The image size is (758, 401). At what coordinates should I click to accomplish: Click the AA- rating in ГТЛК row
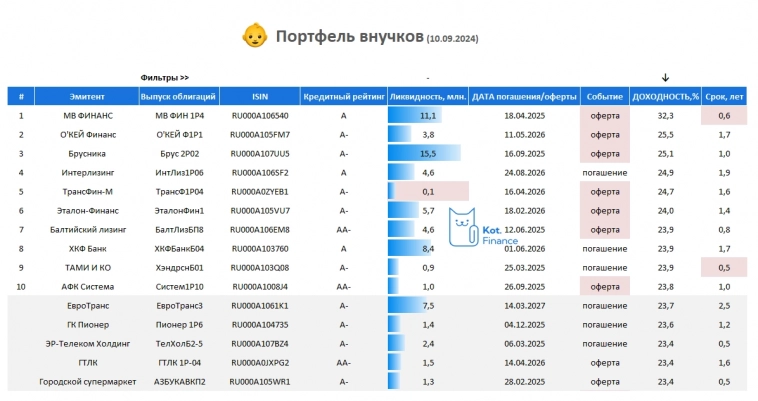click(344, 363)
